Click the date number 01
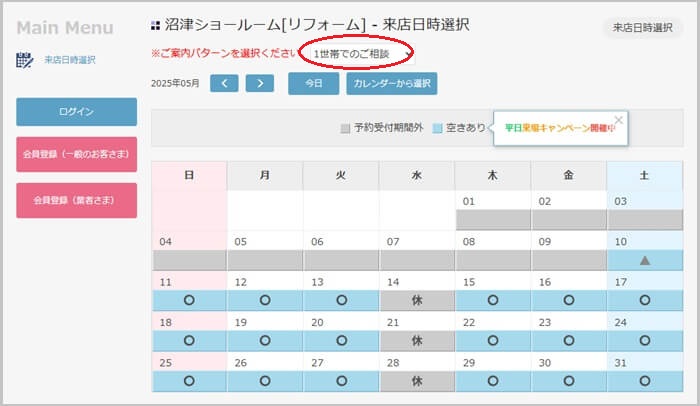Image resolution: width=700 pixels, height=406 pixels. [468, 201]
